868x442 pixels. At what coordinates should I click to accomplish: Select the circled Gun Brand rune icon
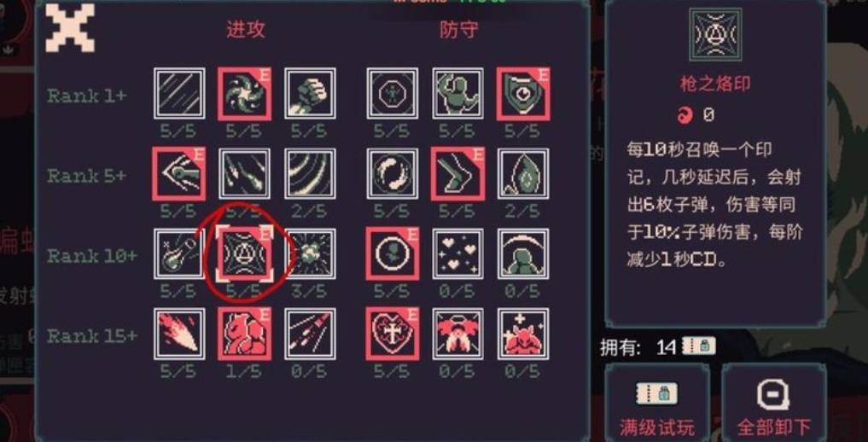click(244, 253)
